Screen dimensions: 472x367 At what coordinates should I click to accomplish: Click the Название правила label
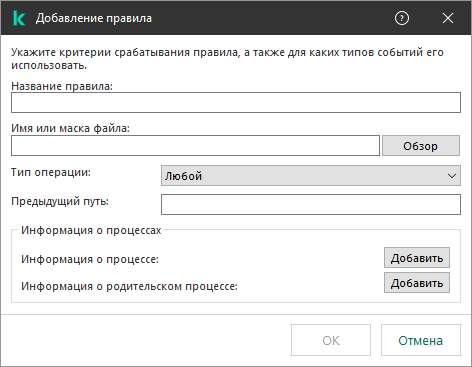(62, 86)
